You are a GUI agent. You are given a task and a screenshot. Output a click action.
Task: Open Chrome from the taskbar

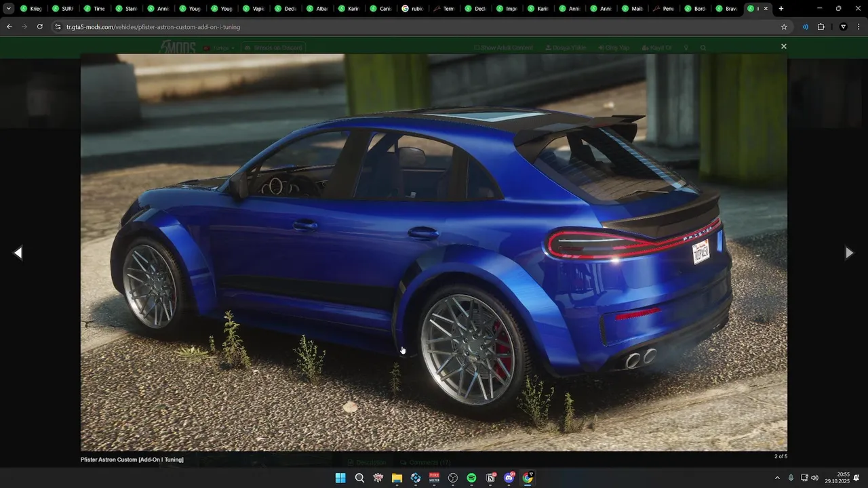click(x=528, y=478)
